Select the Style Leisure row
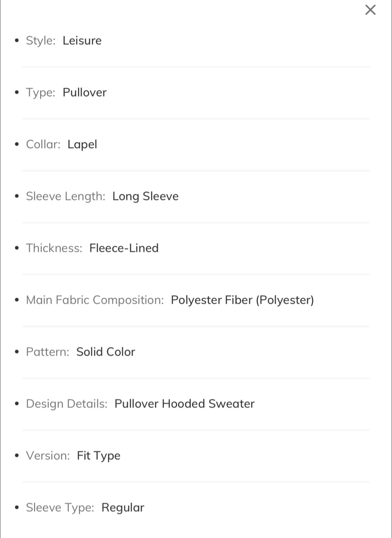 pyautogui.click(x=196, y=40)
